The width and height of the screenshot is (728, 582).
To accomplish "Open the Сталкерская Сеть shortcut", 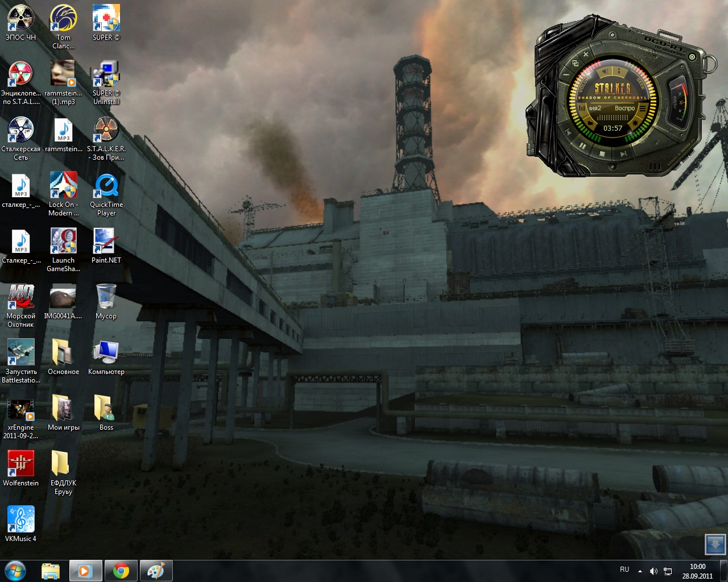I will click(20, 139).
